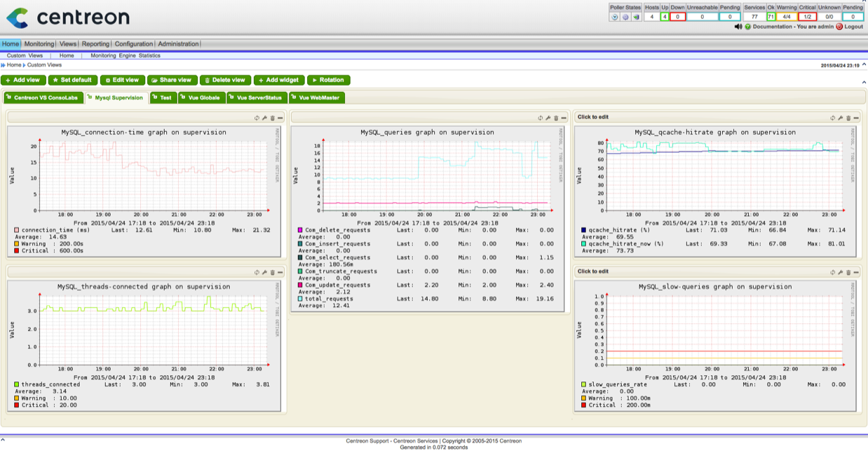Refresh the MySQL connection-time widget

[257, 118]
